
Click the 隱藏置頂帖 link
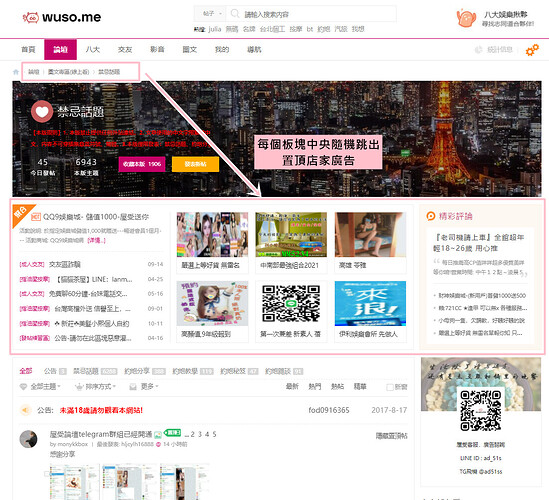point(391,436)
